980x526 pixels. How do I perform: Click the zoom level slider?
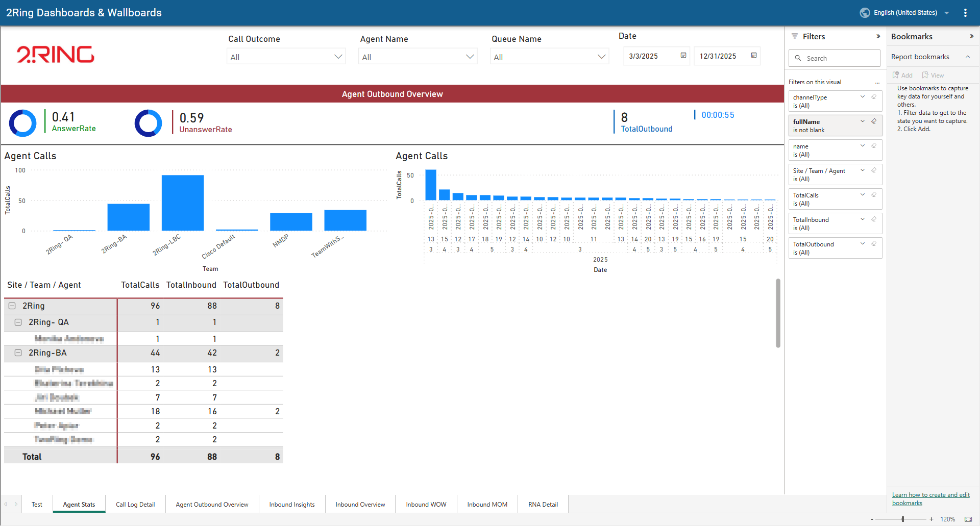[902, 519]
